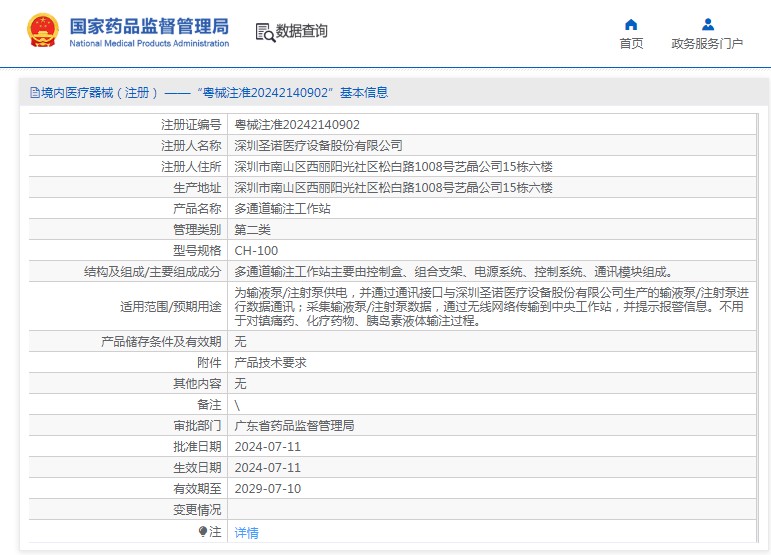Click the 产品技术要求 attachment text
Screen dimensions: 771x555
(x=270, y=363)
